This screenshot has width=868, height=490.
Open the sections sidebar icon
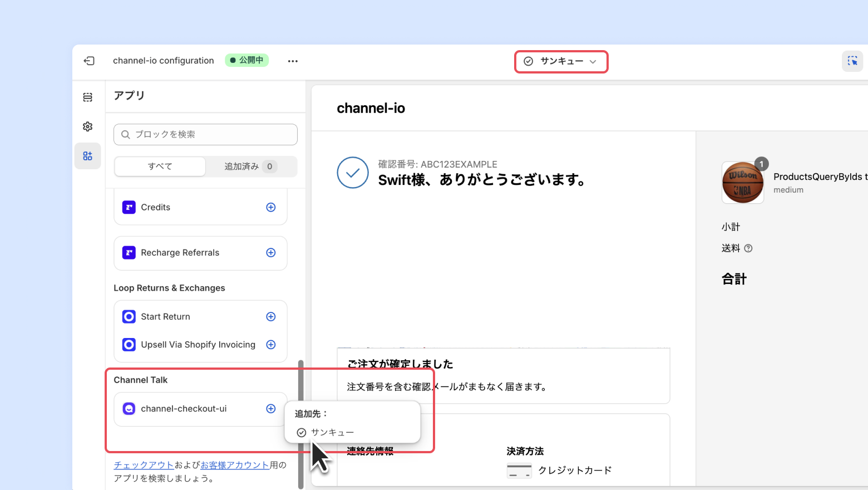[x=88, y=97]
